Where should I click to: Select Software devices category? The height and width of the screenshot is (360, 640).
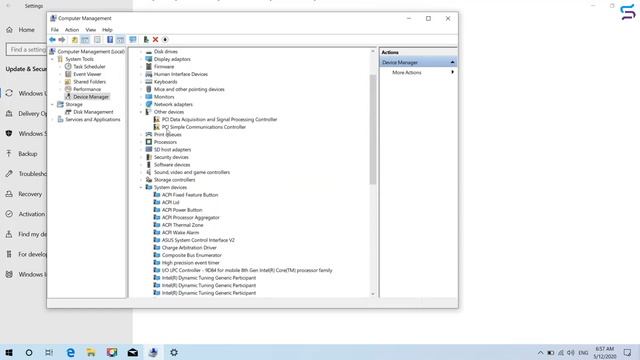[x=172, y=165]
